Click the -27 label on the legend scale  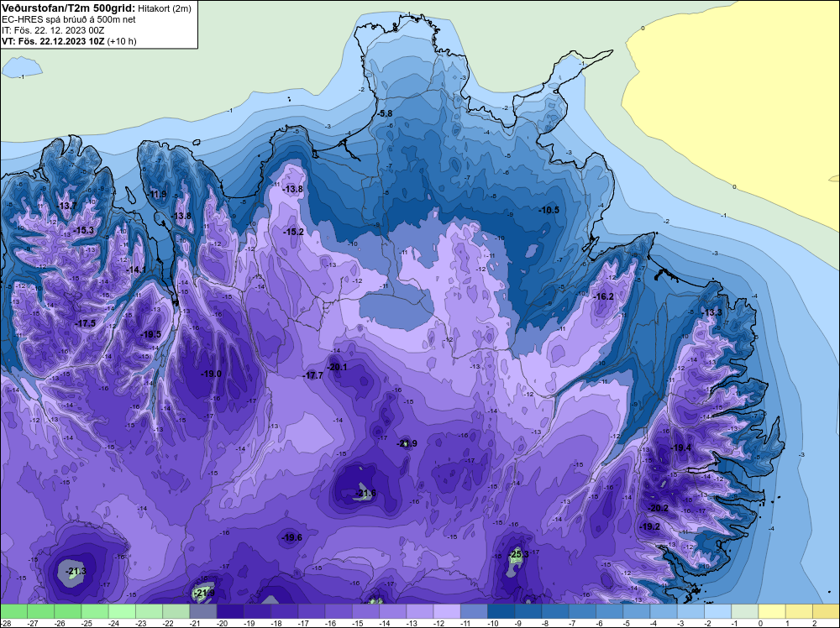(34, 623)
